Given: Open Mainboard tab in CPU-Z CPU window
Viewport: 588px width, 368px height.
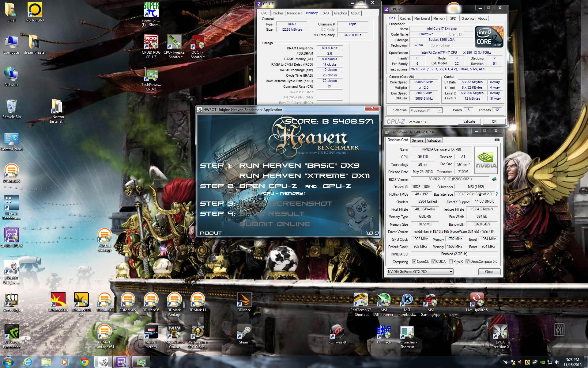Looking at the screenshot, I should click(x=422, y=18).
